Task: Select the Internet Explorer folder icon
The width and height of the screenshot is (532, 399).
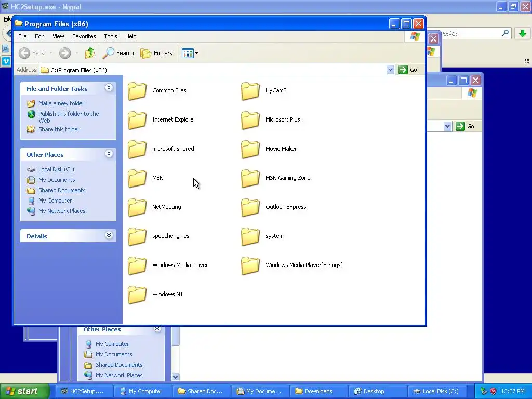Action: pyautogui.click(x=137, y=120)
